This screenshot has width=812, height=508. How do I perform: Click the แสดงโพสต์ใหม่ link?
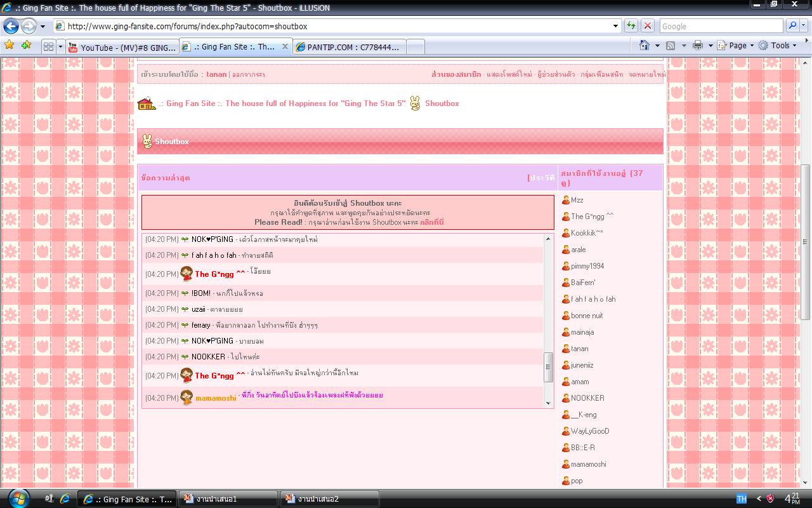(x=509, y=74)
